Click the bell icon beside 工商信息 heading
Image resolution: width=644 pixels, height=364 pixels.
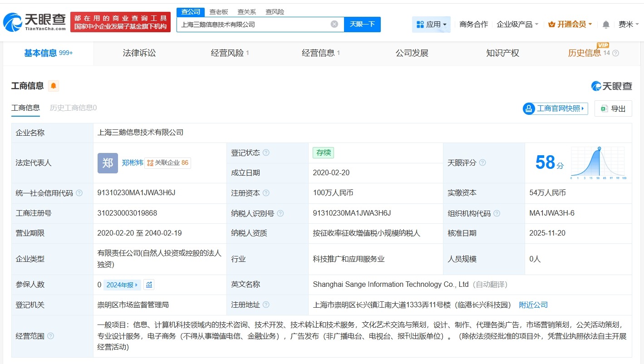click(x=54, y=86)
